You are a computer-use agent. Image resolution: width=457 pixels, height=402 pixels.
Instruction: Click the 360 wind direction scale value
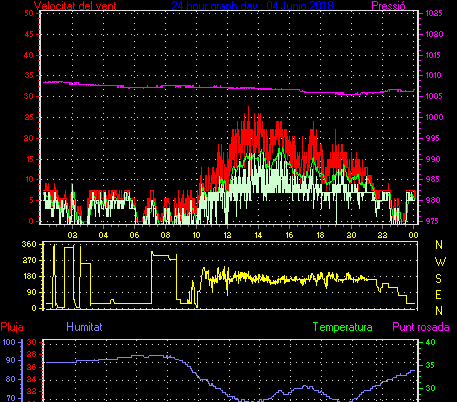pyautogui.click(x=29, y=244)
